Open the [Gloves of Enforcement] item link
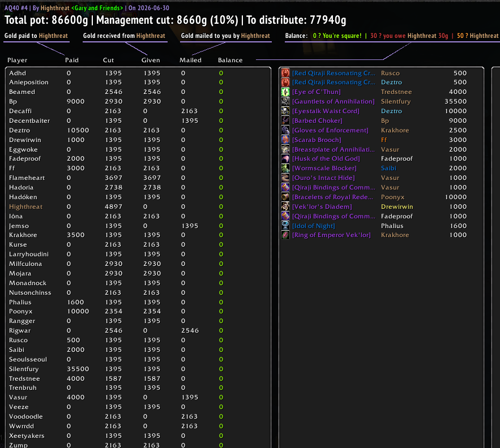The width and height of the screenshot is (500, 448). (x=330, y=130)
